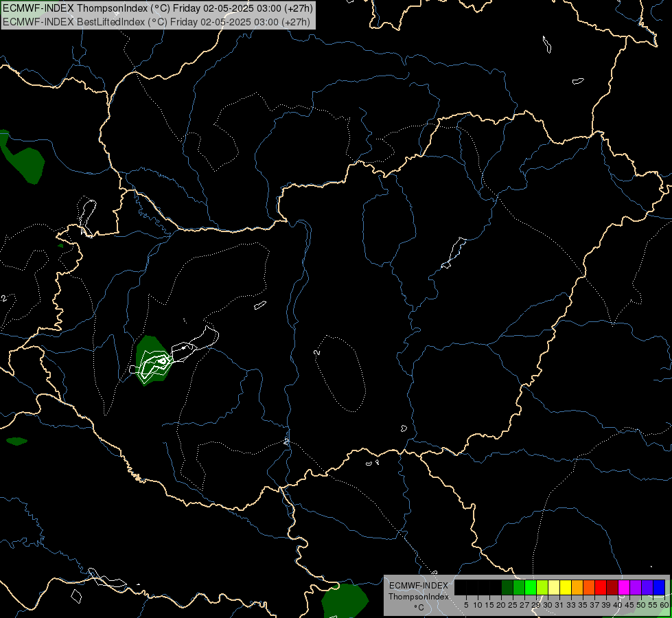Click the legend tick value 10
This screenshot has width=672, height=618.
point(478,605)
